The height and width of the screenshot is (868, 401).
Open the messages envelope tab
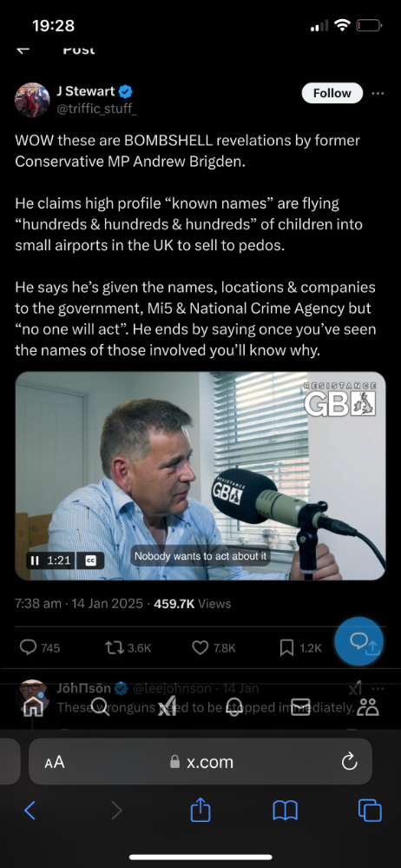(x=300, y=707)
